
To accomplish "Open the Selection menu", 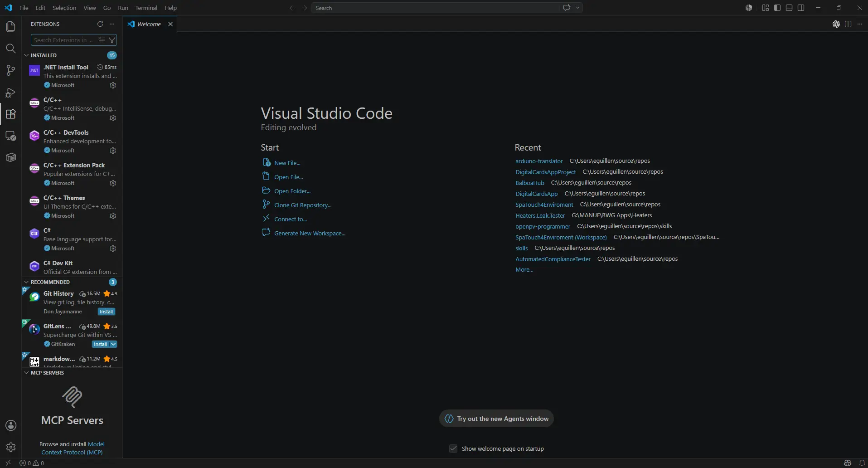I will coord(64,8).
